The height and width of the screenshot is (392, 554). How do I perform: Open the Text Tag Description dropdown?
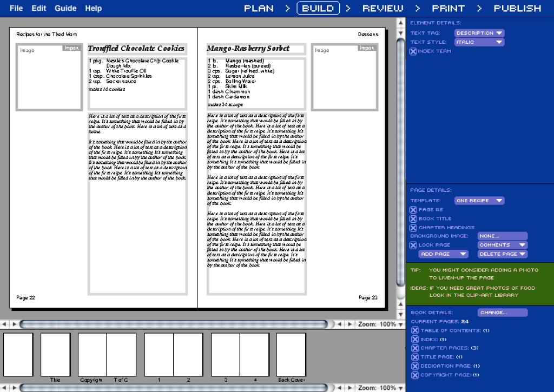pyautogui.click(x=479, y=33)
